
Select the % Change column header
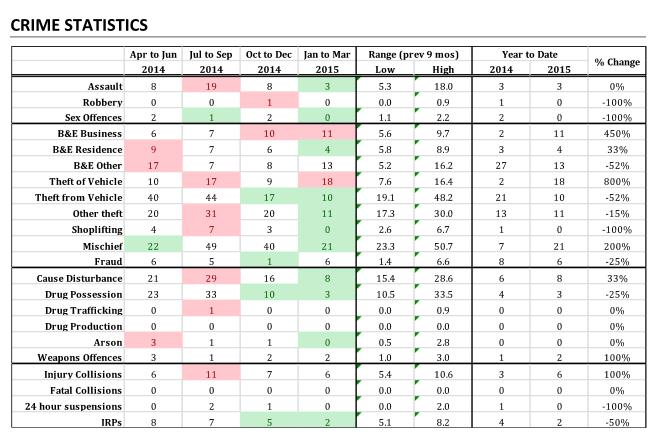point(617,61)
